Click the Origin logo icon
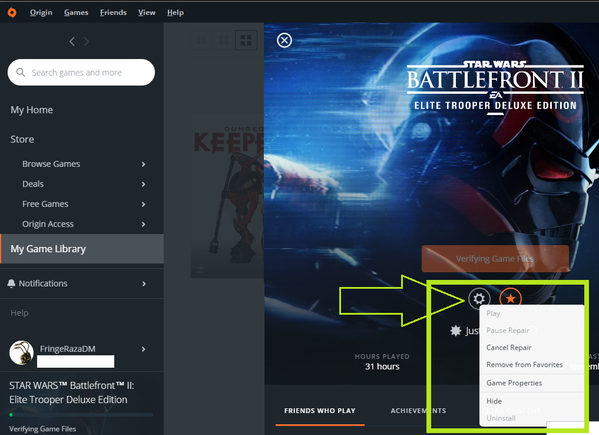599x435 pixels. pyautogui.click(x=12, y=13)
